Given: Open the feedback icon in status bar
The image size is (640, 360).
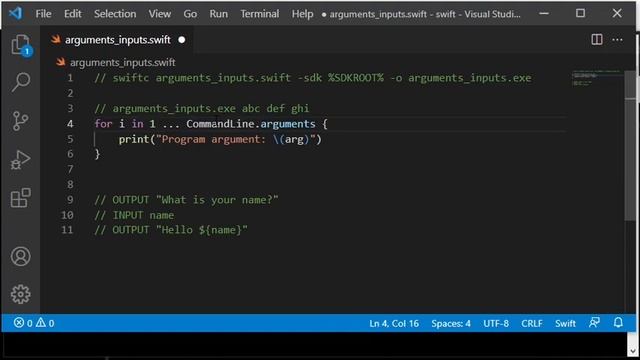Looking at the screenshot, I should click(594, 323).
